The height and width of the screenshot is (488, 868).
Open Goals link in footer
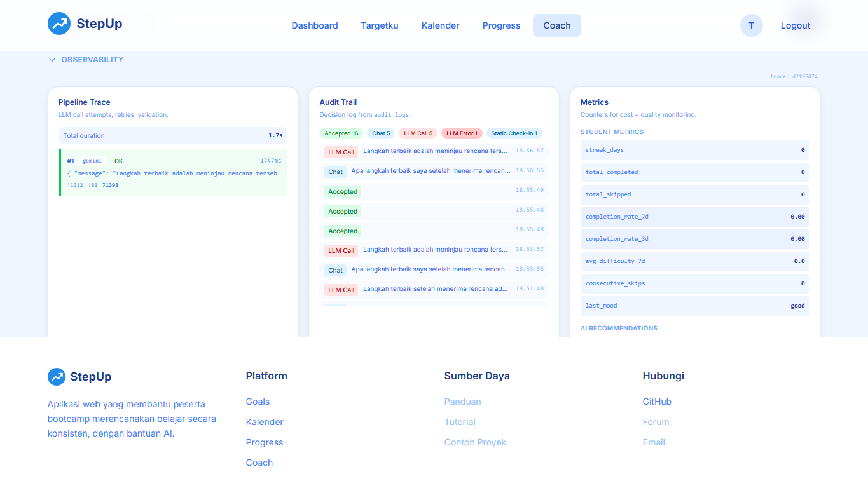coord(258,402)
